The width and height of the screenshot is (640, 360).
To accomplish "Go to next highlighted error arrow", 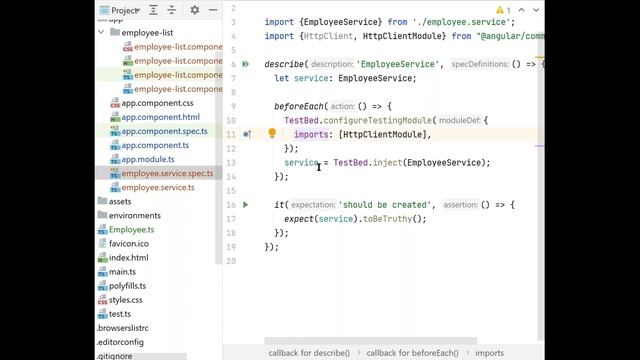I will click(x=536, y=10).
